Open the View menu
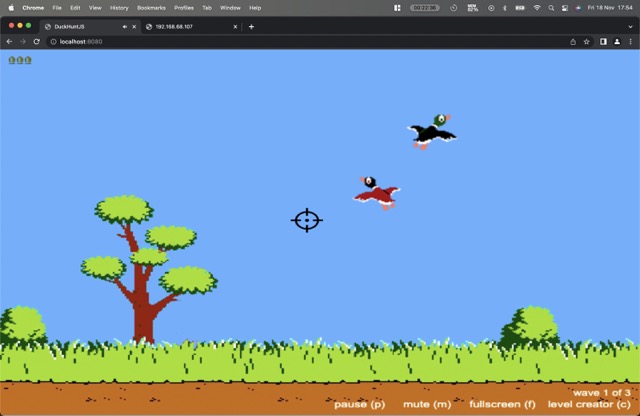Image resolution: width=640 pixels, height=416 pixels. click(x=95, y=8)
